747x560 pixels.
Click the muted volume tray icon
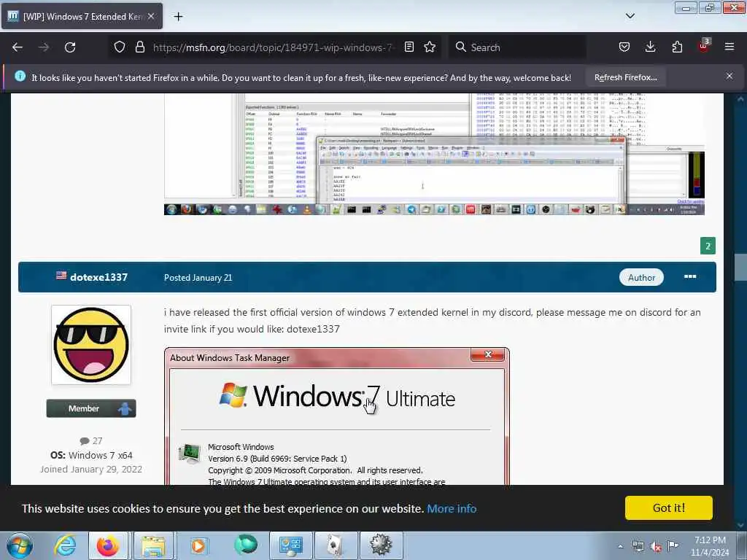(656, 546)
